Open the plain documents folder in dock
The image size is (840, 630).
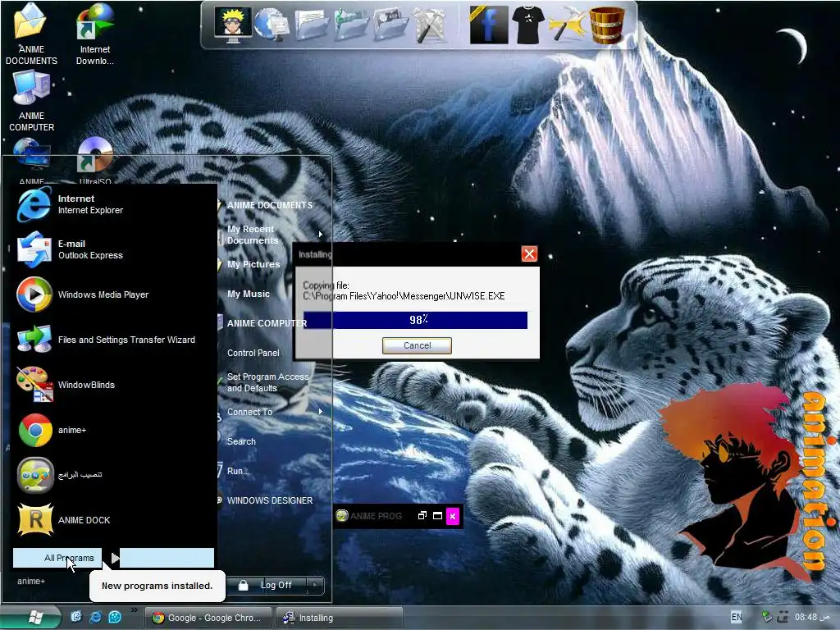311,25
